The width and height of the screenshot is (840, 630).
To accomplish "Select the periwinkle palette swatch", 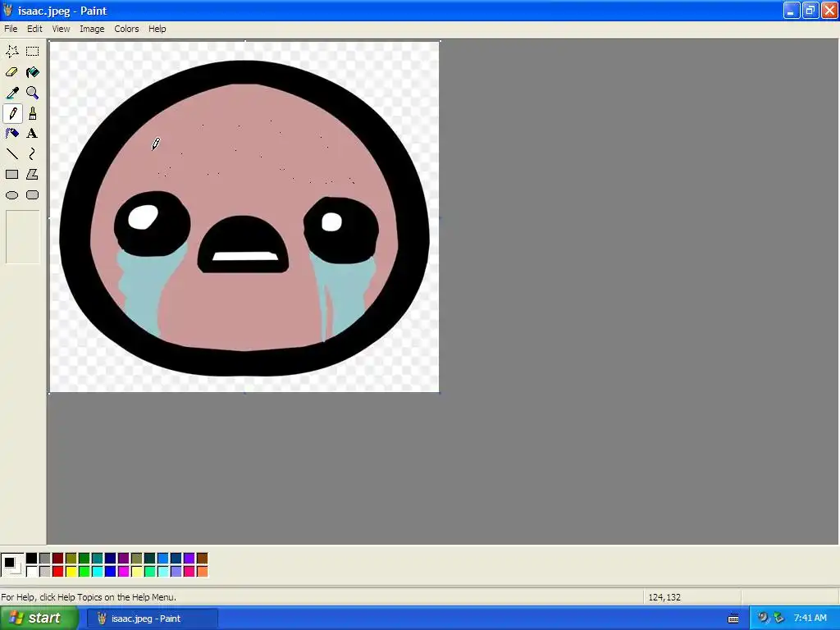I will point(176,572).
